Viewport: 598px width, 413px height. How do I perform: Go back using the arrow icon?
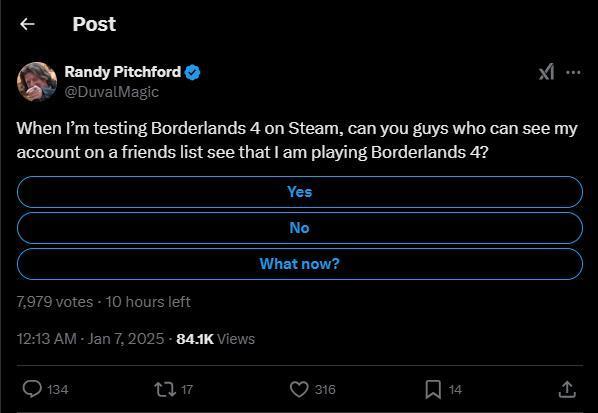pos(27,24)
